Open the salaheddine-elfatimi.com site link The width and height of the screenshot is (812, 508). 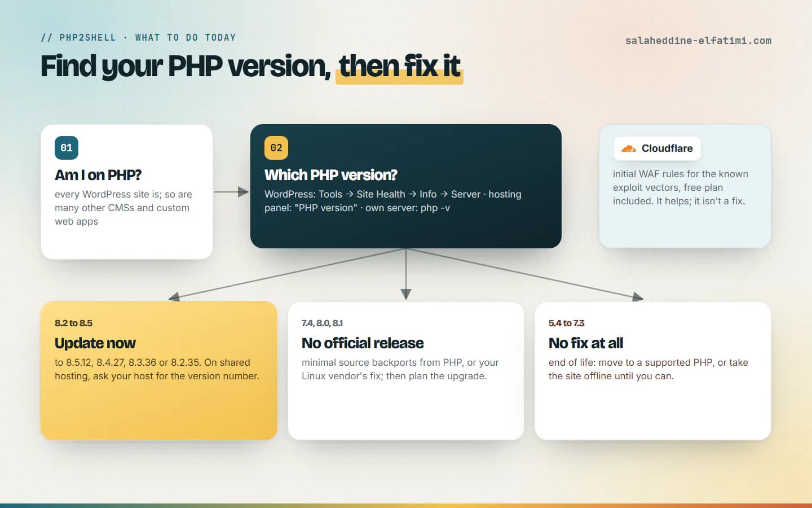pos(698,41)
